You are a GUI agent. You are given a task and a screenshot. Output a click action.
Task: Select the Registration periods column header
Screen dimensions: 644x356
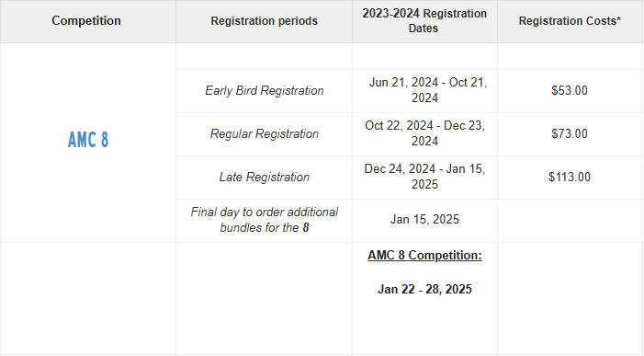[264, 21]
